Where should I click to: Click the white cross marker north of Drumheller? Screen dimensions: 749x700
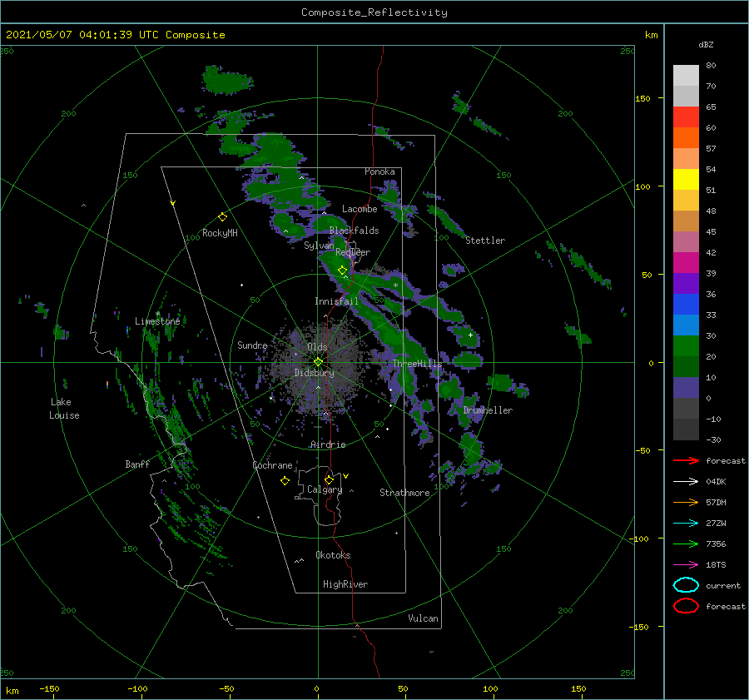pyautogui.click(x=470, y=335)
